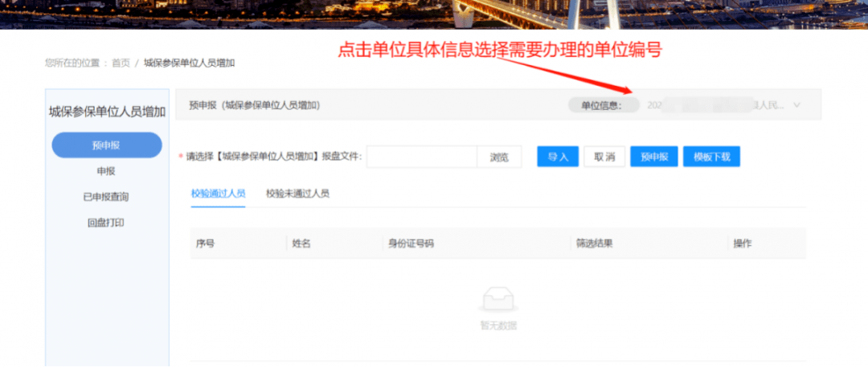
Task: Select 预申报 in the left sidebar
Action: pyautogui.click(x=106, y=145)
